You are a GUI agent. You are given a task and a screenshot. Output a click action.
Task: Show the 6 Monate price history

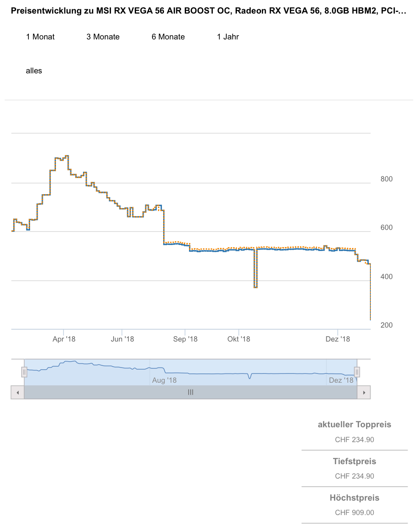coord(168,37)
